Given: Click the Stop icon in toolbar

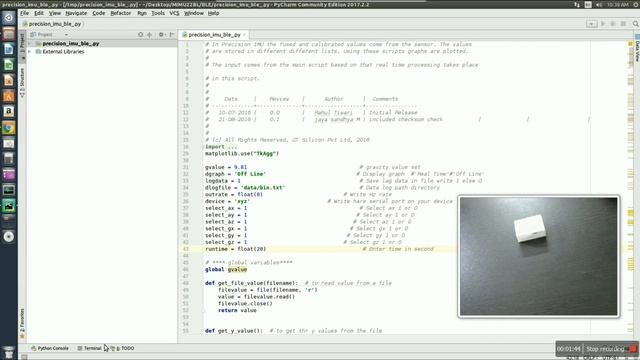Looking at the screenshot, I should pyautogui.click(x=623, y=24).
